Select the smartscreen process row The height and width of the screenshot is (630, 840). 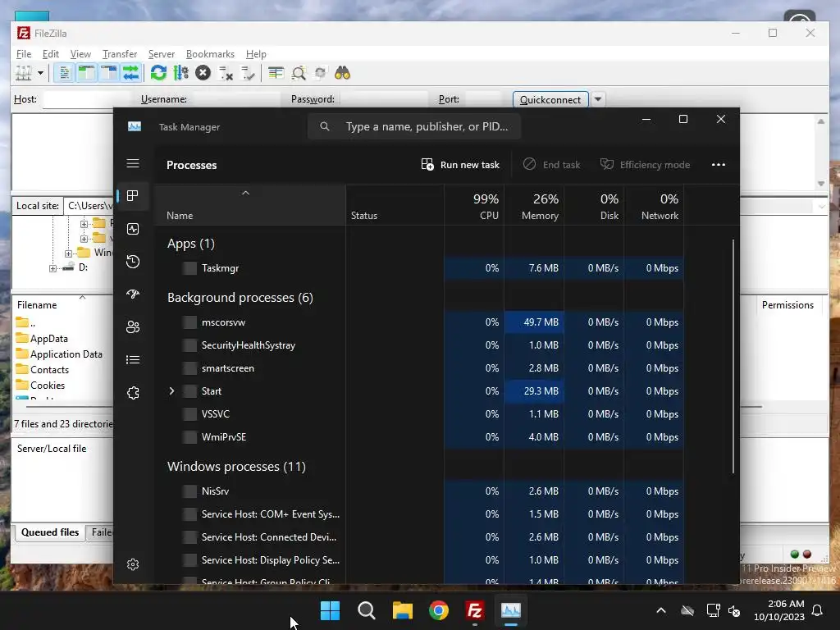pos(419,368)
